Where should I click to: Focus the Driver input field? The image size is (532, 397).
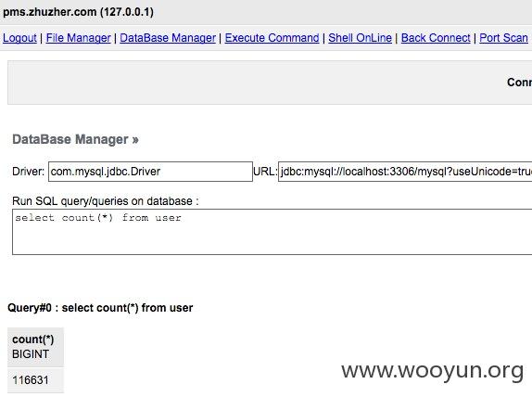click(x=150, y=172)
